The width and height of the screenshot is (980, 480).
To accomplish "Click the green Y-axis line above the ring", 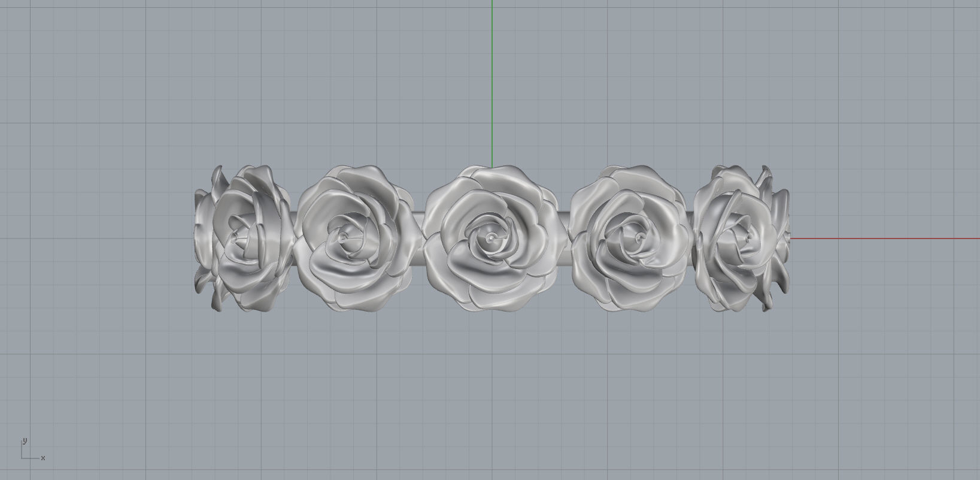I will tap(492, 83).
